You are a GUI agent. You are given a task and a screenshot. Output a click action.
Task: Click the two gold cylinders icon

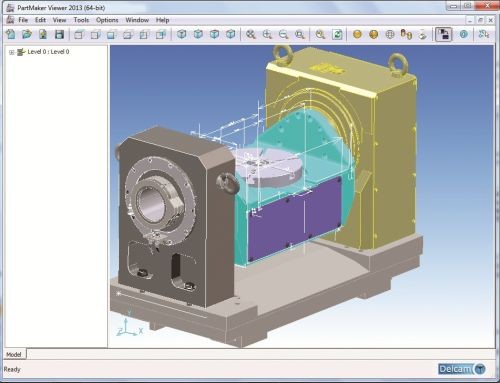tap(406, 34)
